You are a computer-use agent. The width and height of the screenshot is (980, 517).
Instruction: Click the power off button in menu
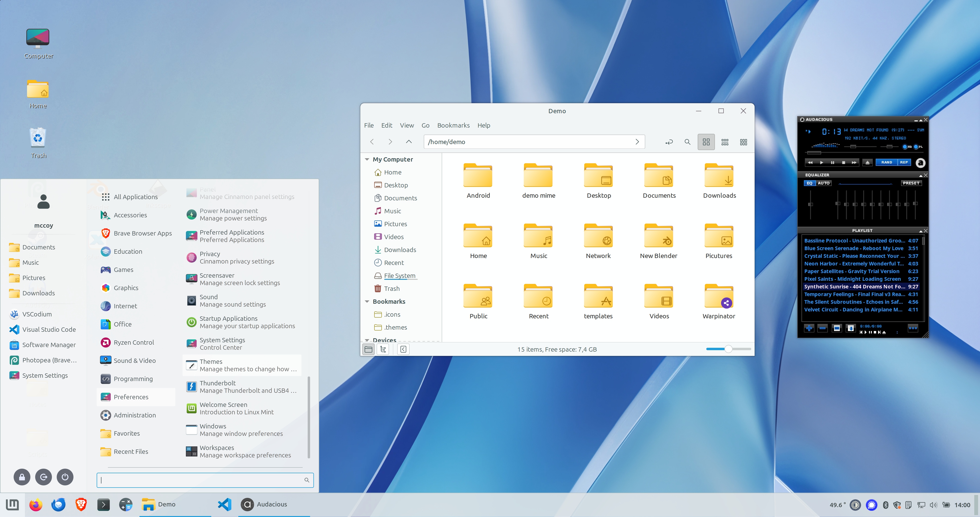pyautogui.click(x=65, y=477)
